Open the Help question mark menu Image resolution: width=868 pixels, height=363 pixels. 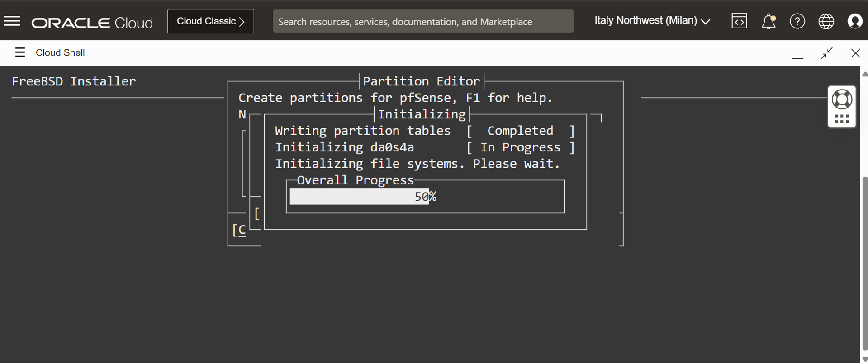[x=797, y=21]
